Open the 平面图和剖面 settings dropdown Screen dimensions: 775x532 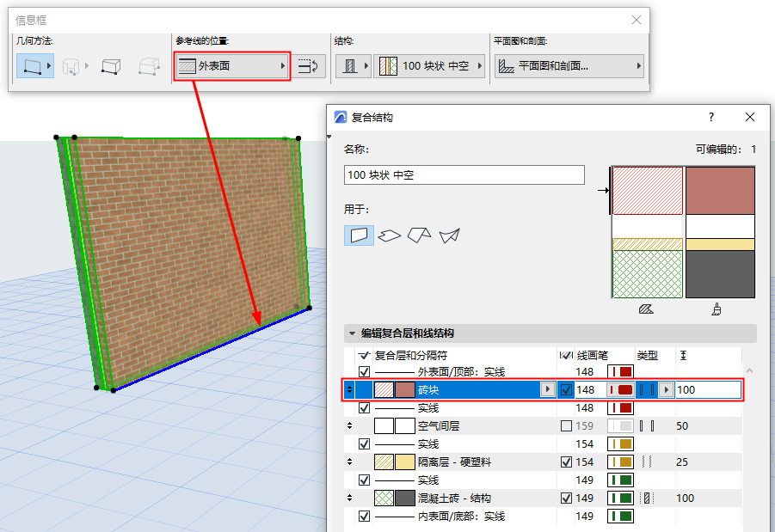coord(569,65)
